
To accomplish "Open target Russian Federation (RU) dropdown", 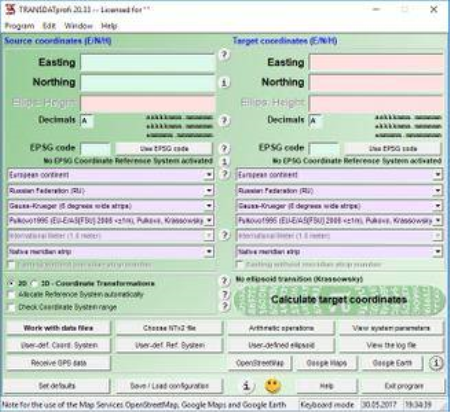I will pos(339,191).
